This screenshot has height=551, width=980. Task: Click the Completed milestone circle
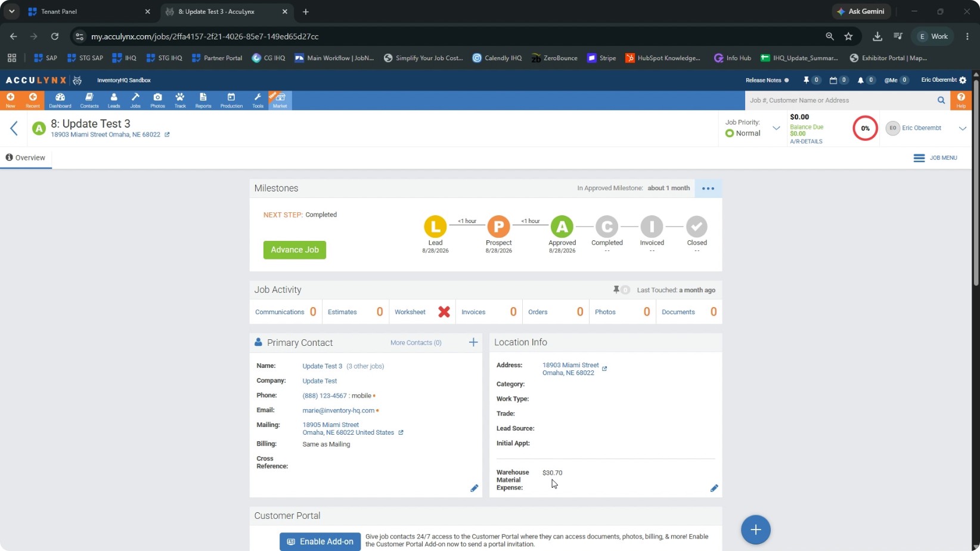(x=607, y=227)
